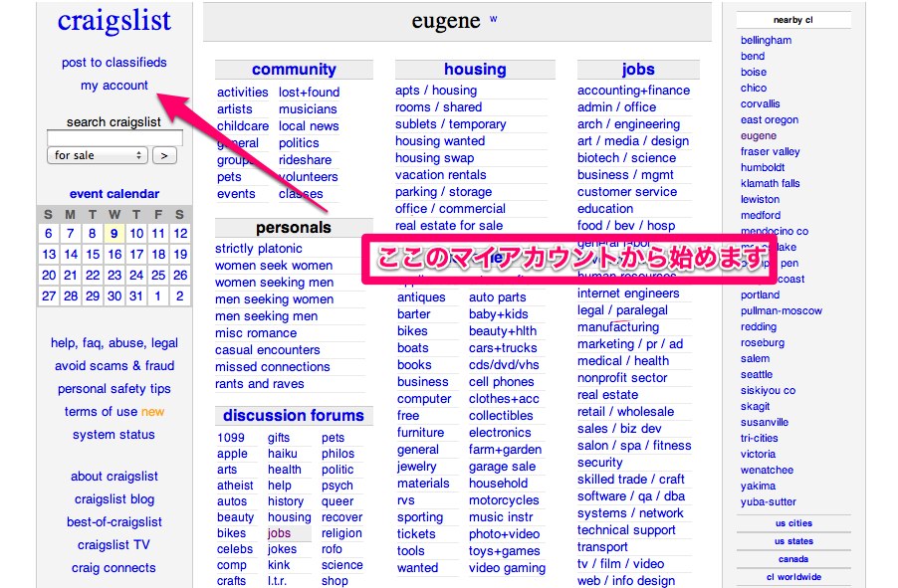Open 'best-of-craigslist' link
The height and width of the screenshot is (588, 898).
(x=113, y=522)
